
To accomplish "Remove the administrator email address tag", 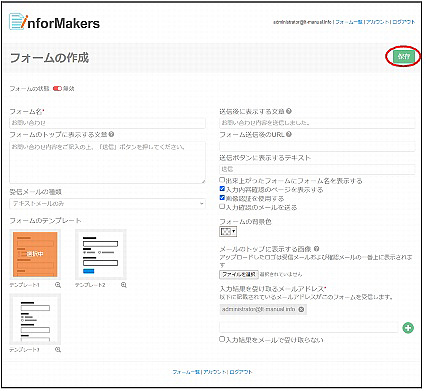I will tap(301, 309).
